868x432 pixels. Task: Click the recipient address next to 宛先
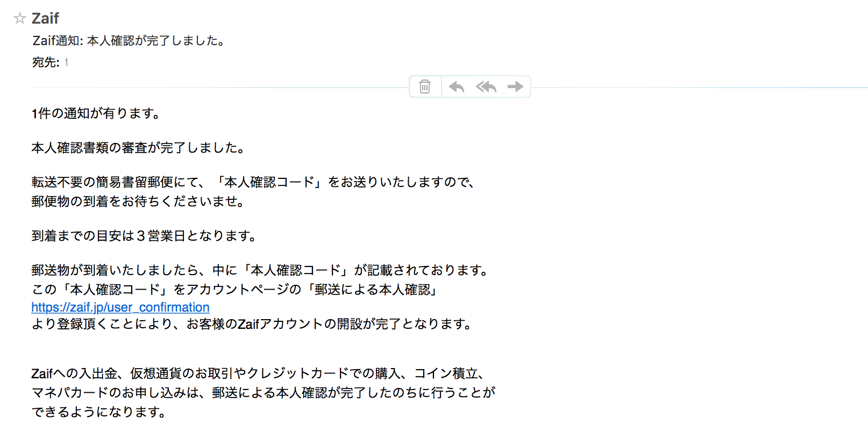[x=66, y=62]
